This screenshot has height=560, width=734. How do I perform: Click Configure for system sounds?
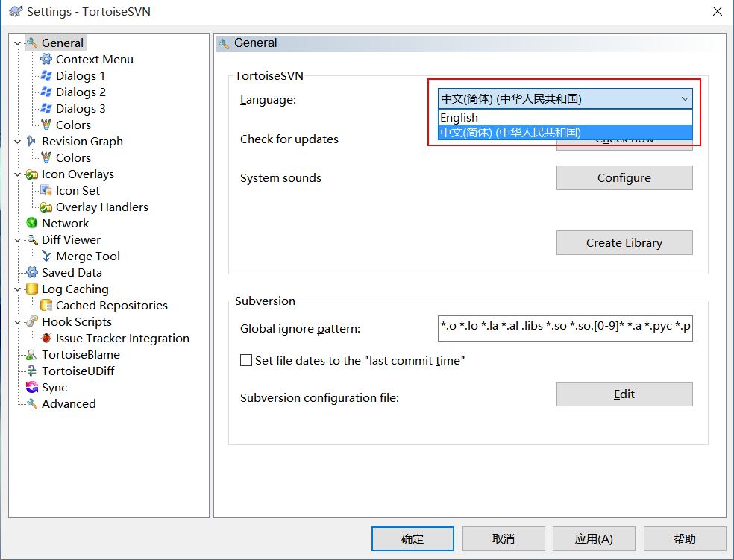(x=624, y=177)
